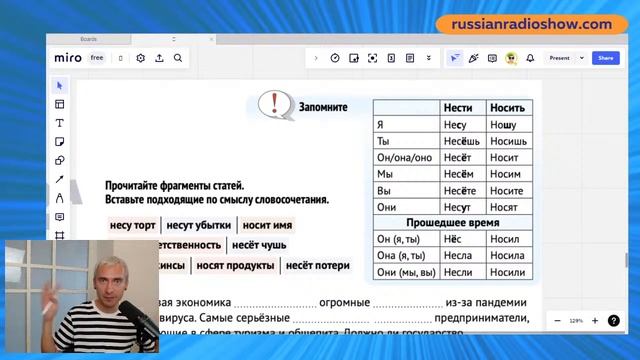
Task: Click the Носили table cell
Action: [508, 272]
